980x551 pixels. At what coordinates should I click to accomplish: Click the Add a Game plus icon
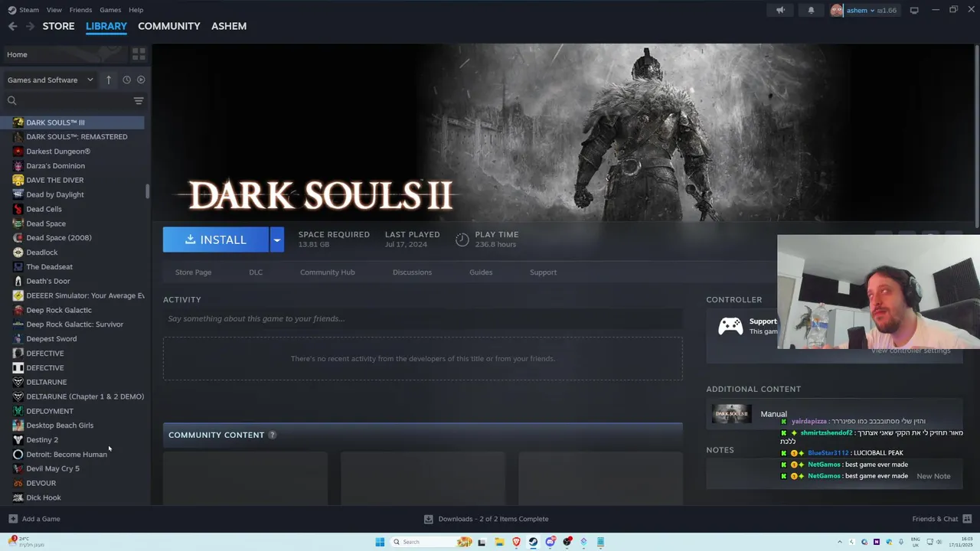13,519
